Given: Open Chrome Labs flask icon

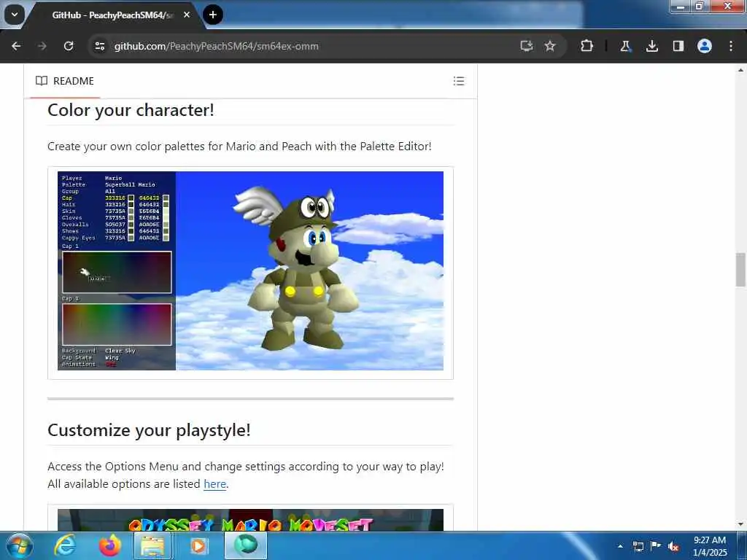Looking at the screenshot, I should [625, 46].
